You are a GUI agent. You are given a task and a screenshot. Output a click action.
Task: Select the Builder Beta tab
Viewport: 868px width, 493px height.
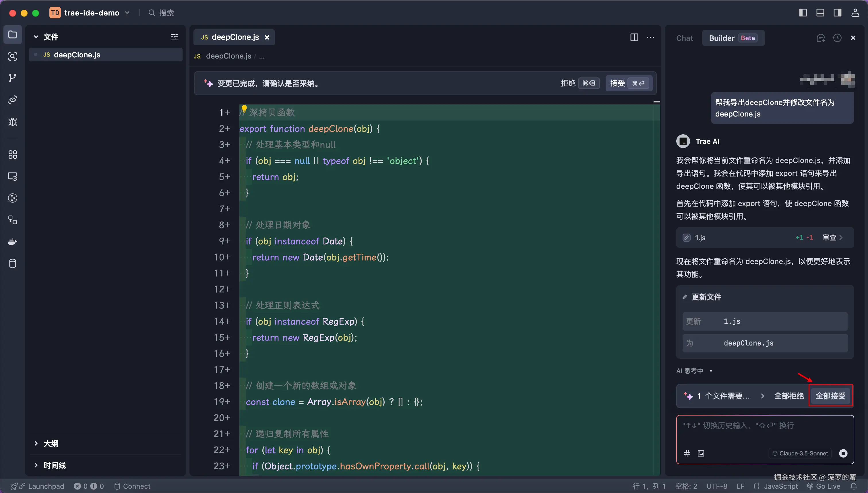[733, 38]
